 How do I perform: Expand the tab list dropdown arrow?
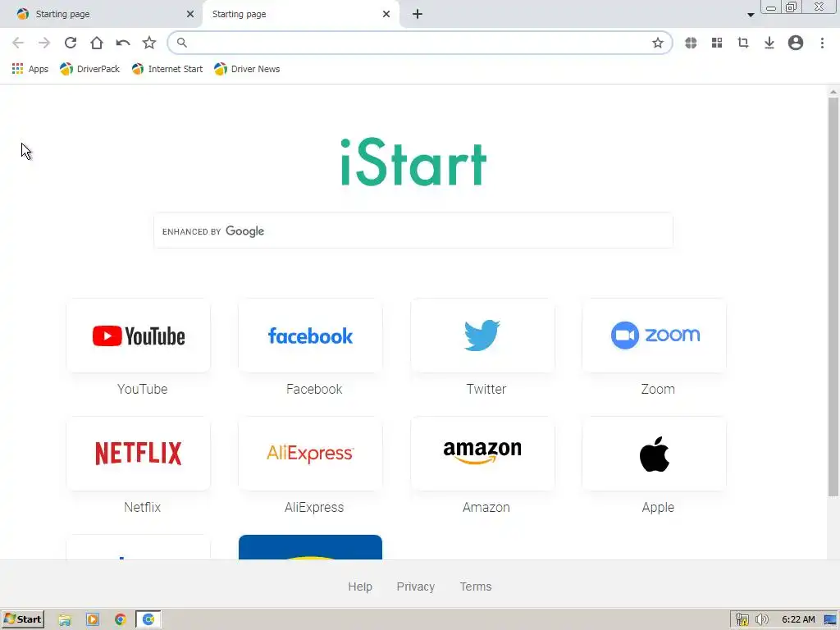tap(751, 15)
